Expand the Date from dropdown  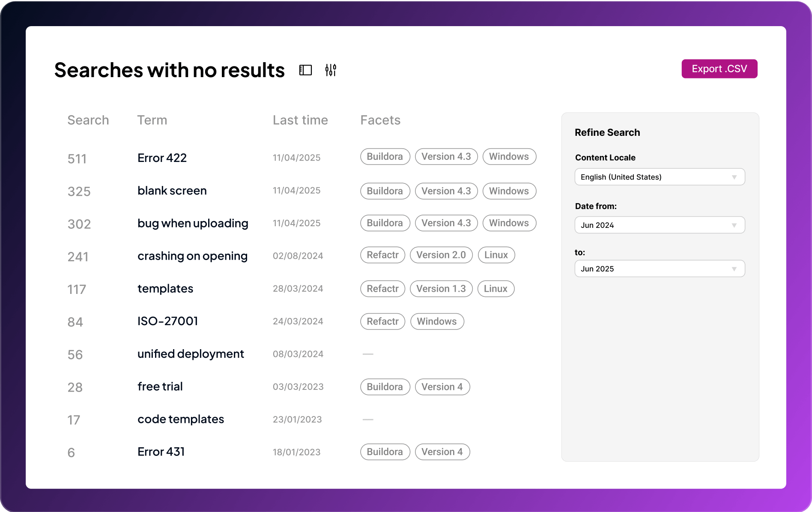click(x=660, y=225)
